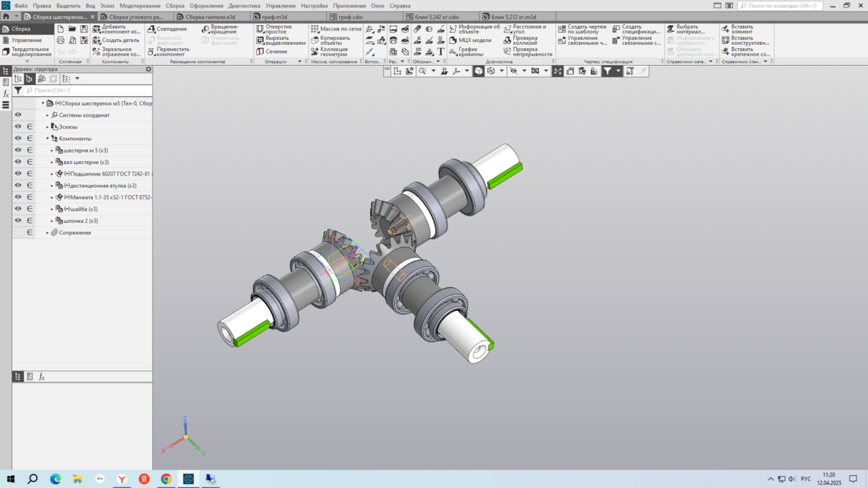Open Chrome on Windows taskbar
The image size is (868, 488).
pyautogui.click(x=166, y=479)
